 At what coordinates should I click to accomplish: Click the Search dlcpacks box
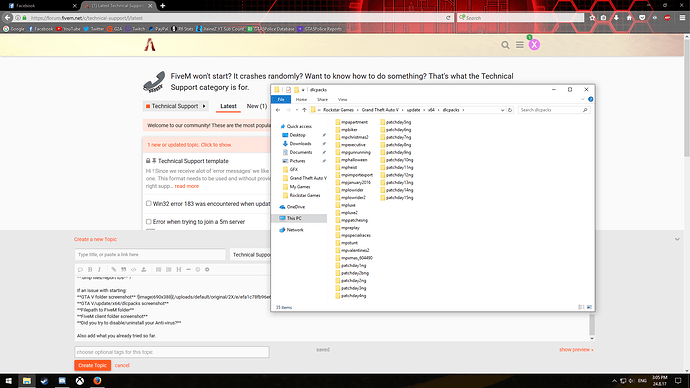coord(554,110)
